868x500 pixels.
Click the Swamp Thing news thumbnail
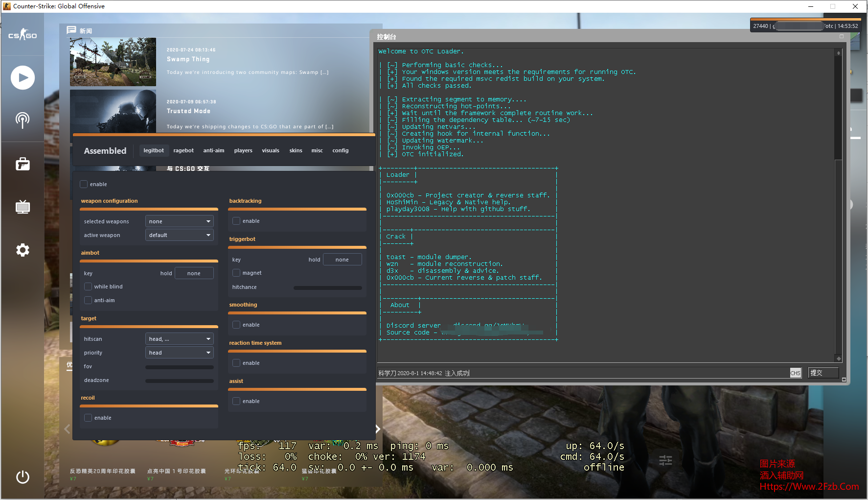pyautogui.click(x=113, y=62)
